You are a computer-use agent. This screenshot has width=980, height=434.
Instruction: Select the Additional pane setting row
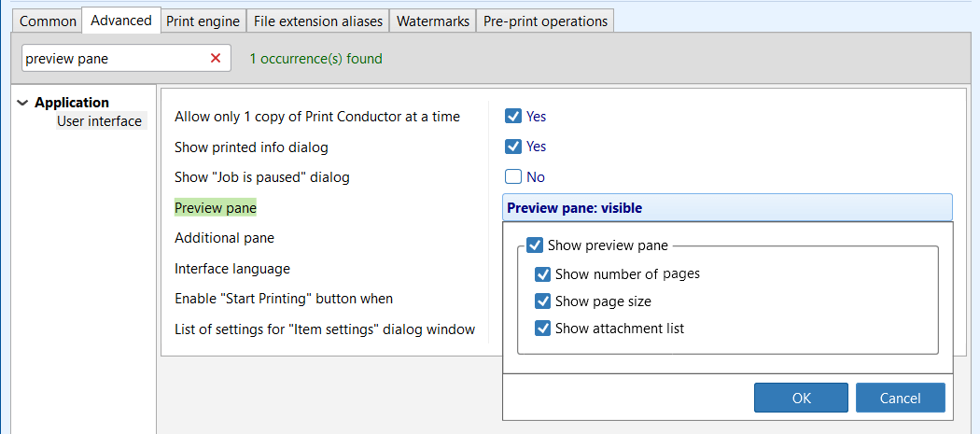[x=224, y=238]
